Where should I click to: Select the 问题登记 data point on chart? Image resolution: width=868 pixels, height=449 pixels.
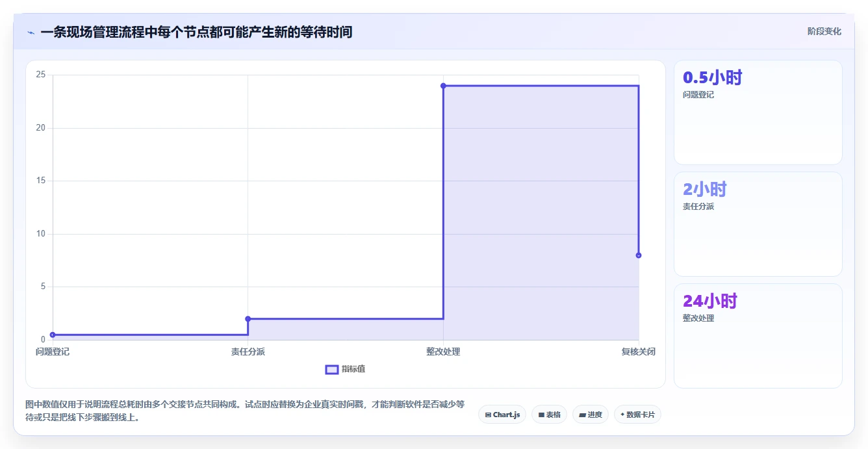point(53,335)
